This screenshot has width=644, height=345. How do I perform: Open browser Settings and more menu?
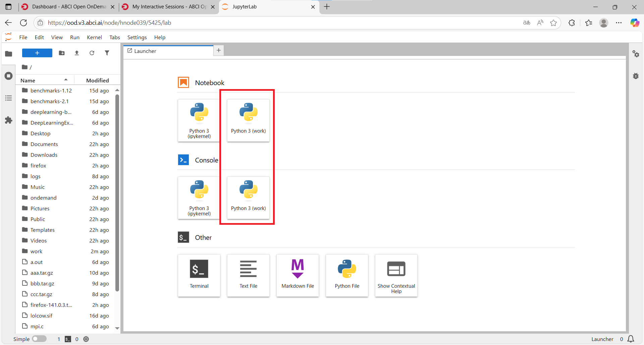pyautogui.click(x=619, y=23)
